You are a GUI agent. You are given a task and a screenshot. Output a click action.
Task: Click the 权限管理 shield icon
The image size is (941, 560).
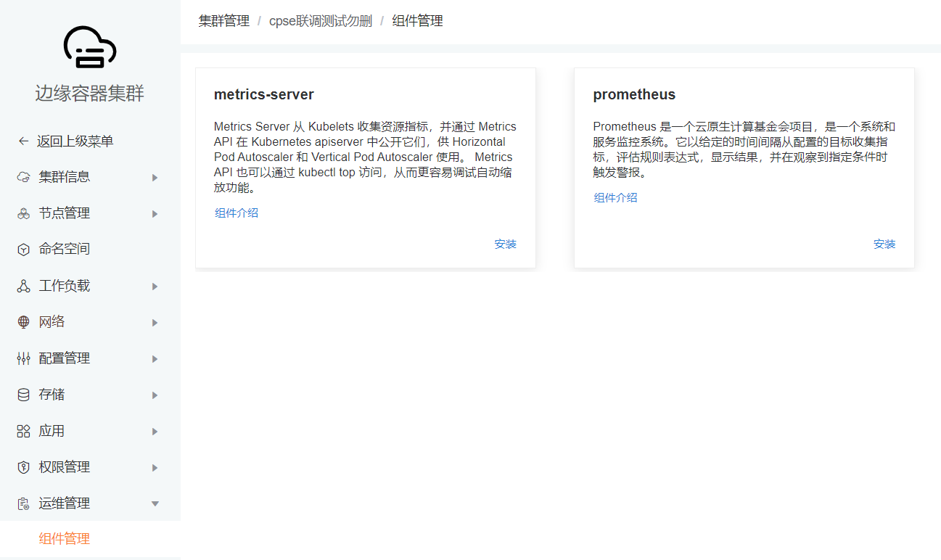click(24, 467)
